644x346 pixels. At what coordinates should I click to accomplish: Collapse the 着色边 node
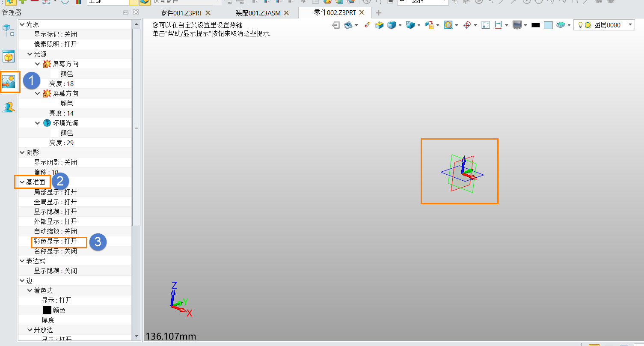point(30,290)
